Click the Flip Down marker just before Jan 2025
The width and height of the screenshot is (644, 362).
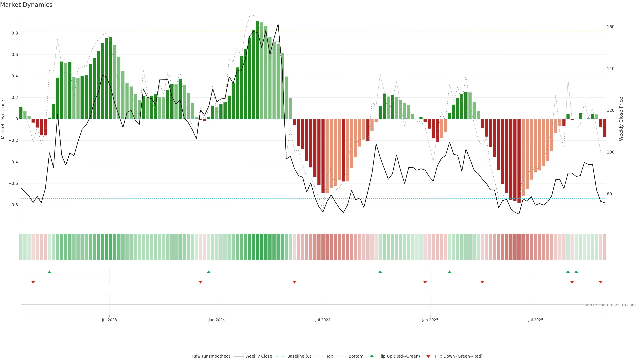(425, 282)
